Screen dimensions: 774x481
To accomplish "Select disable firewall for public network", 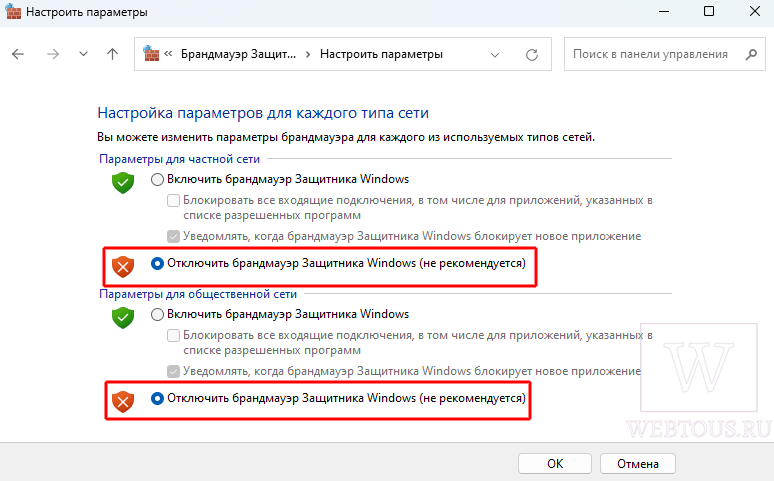I will pos(157,398).
